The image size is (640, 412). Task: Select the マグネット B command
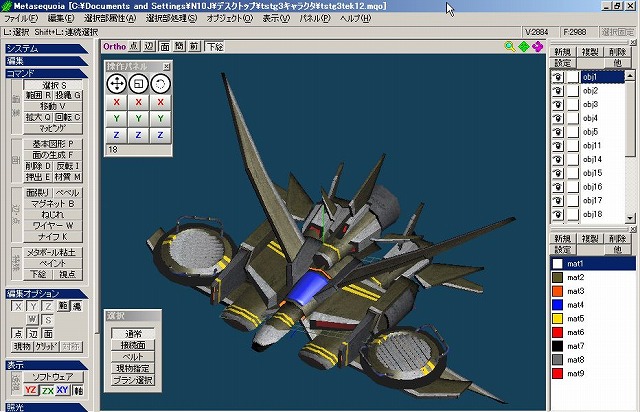pos(53,203)
